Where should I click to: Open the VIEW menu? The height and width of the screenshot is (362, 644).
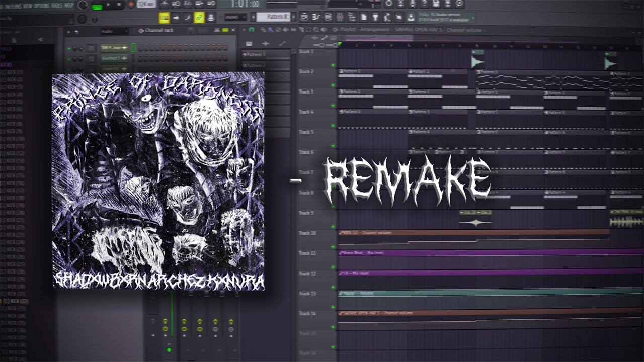coord(28,6)
